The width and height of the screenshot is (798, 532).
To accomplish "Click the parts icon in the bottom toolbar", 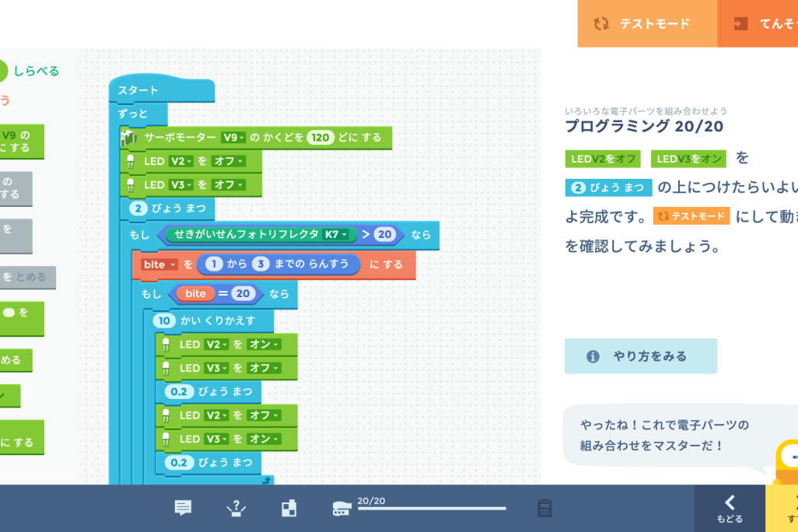I will pos(289,509).
